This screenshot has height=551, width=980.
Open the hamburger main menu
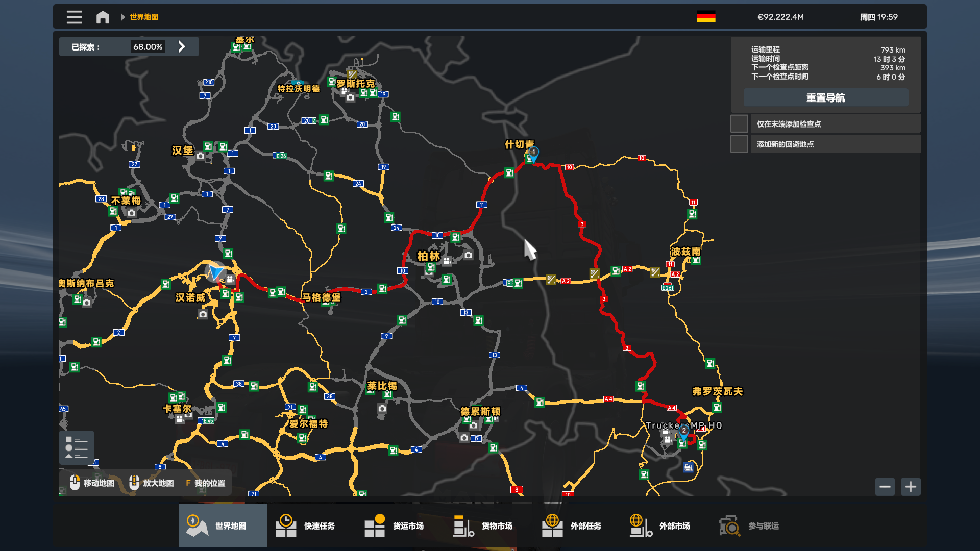(74, 17)
